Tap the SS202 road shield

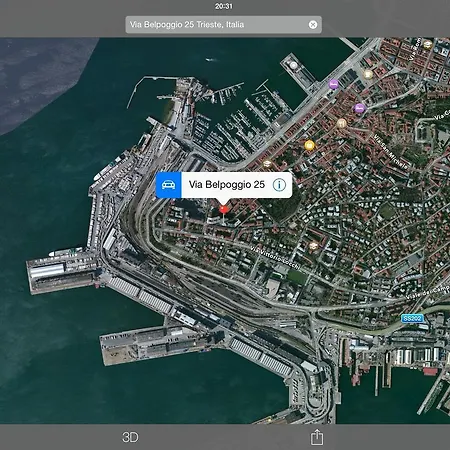click(412, 318)
